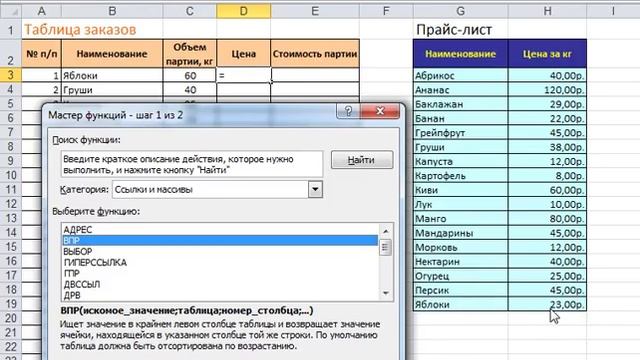Image resolution: width=640 pixels, height=360 pixels.
Task: Select function АДРЕС in the list
Action: click(220, 230)
